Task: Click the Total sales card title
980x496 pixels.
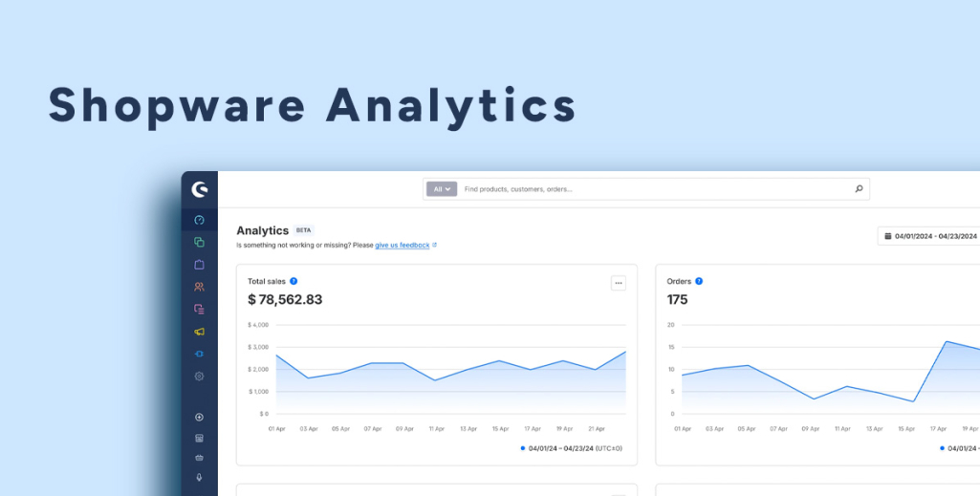Action: pos(267,281)
